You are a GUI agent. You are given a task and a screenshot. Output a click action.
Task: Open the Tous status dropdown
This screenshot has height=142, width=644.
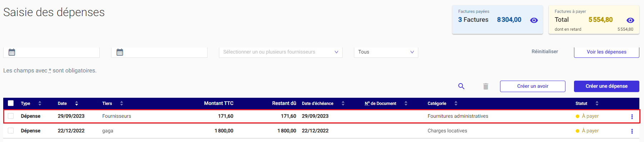pyautogui.click(x=386, y=52)
